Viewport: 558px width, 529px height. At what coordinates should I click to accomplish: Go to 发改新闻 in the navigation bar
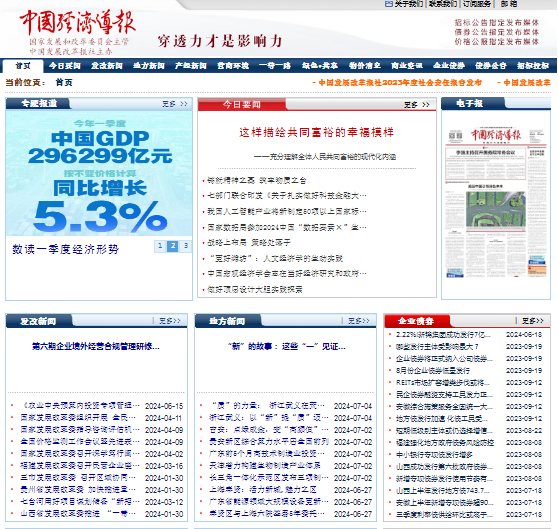coord(107,66)
